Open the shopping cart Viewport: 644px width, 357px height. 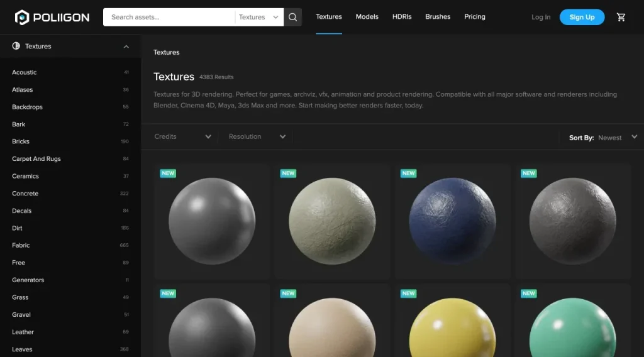point(621,17)
